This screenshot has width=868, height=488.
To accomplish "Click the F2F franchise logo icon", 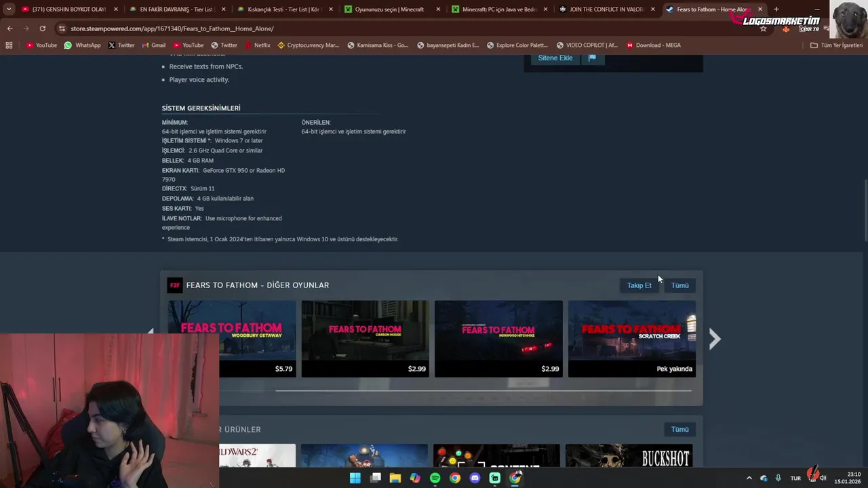I will [175, 285].
